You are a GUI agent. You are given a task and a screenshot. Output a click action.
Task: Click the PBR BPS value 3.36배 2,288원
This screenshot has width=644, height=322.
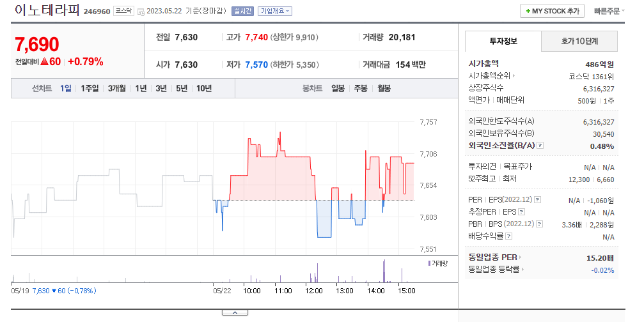tap(588, 225)
